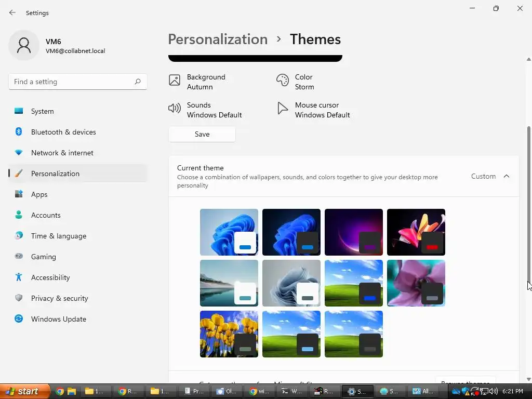532x399 pixels.
Task: Select green hill theme with dark-blue accent
Action: tap(353, 283)
